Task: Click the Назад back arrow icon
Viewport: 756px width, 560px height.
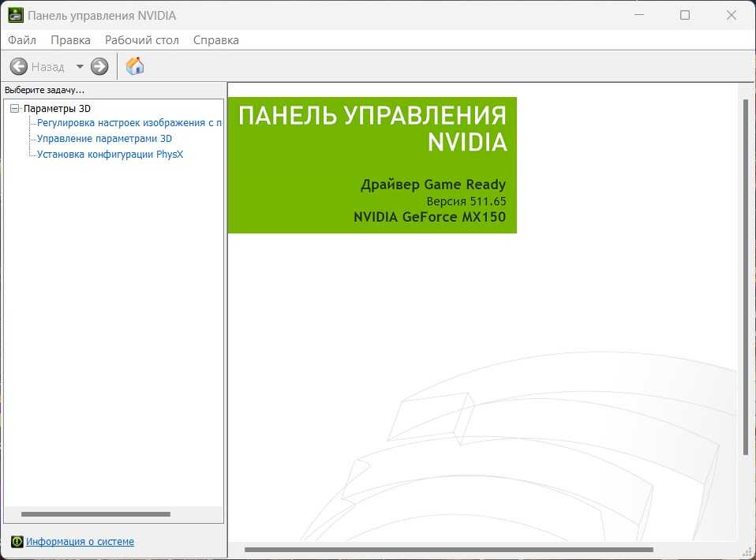Action: pyautogui.click(x=19, y=67)
